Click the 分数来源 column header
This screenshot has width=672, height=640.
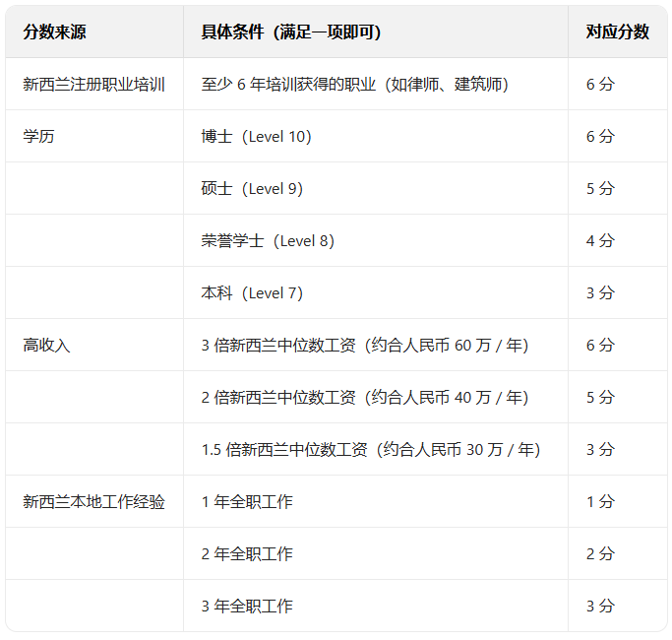[x=54, y=32]
